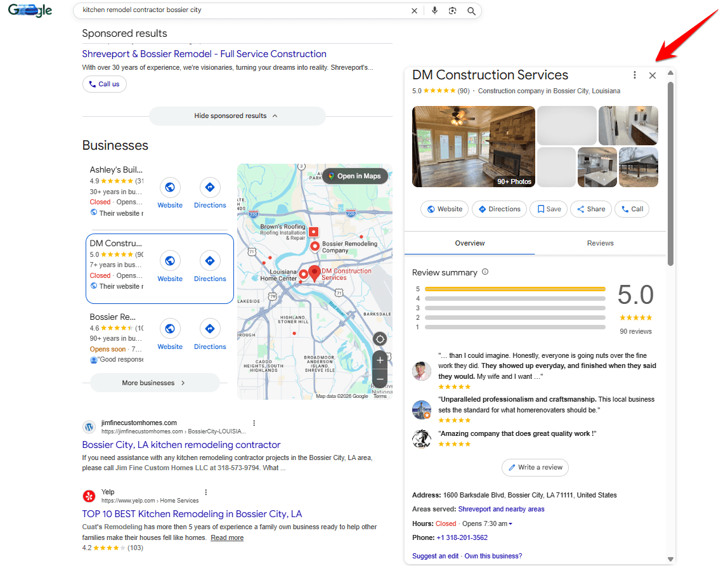
Task: Click the Website icon for Ashley's Building
Action: point(170,188)
